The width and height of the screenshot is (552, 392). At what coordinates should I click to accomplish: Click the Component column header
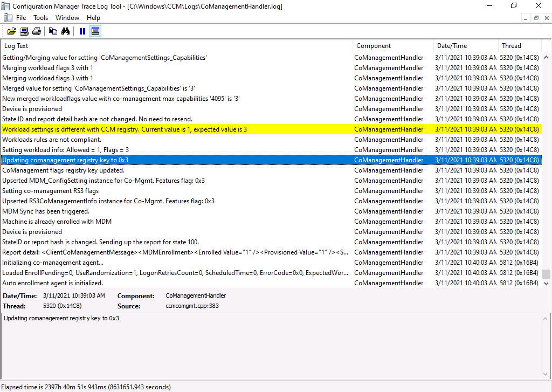(x=393, y=46)
